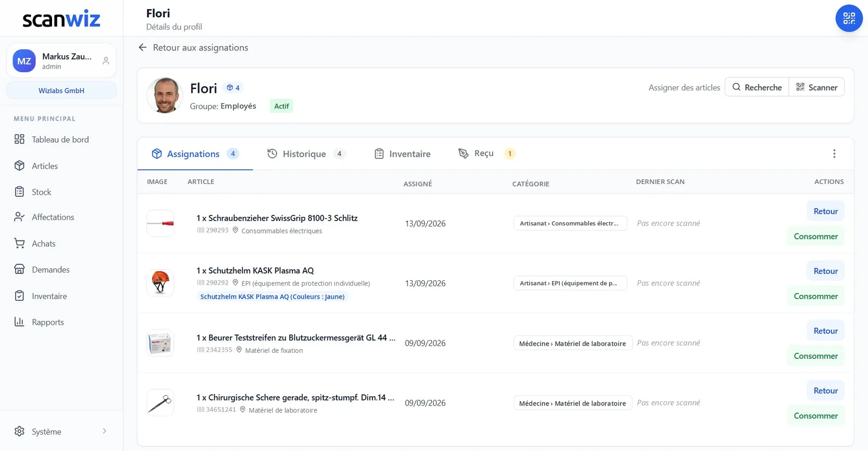The height and width of the screenshot is (451, 868).
Task: Open Flori's profile photo
Action: click(x=165, y=95)
